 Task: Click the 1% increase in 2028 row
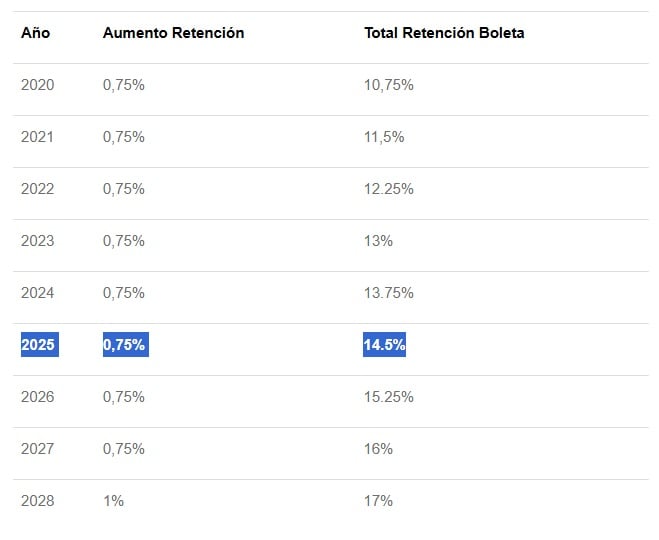113,501
